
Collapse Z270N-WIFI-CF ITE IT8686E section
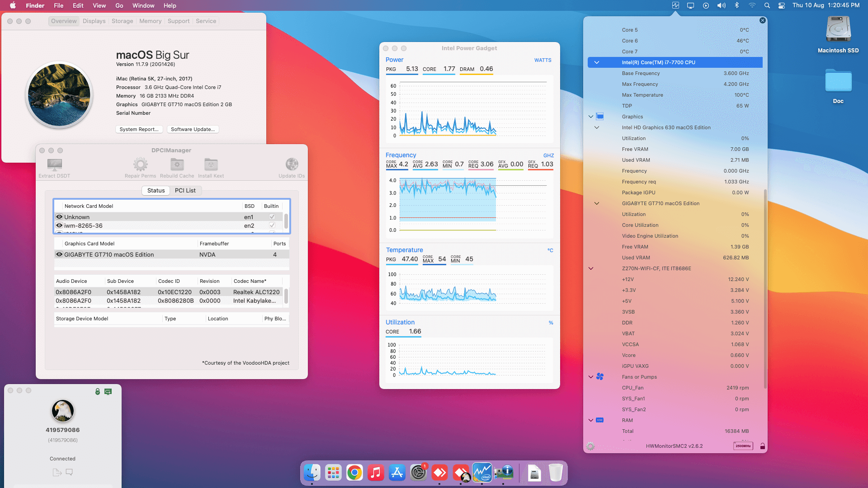590,268
